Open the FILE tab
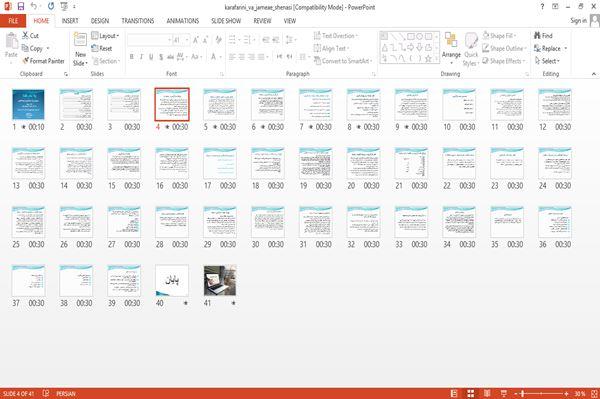The image size is (600, 399). [13, 21]
